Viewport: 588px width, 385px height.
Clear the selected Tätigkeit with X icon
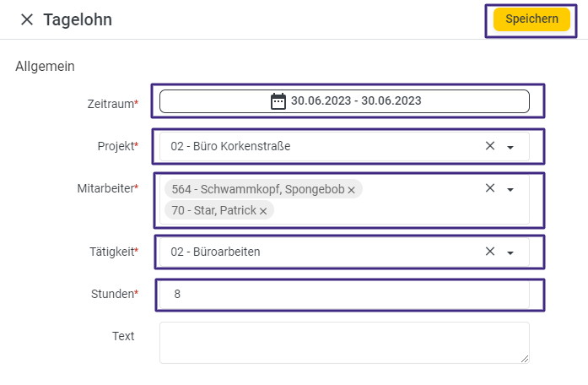coord(490,252)
